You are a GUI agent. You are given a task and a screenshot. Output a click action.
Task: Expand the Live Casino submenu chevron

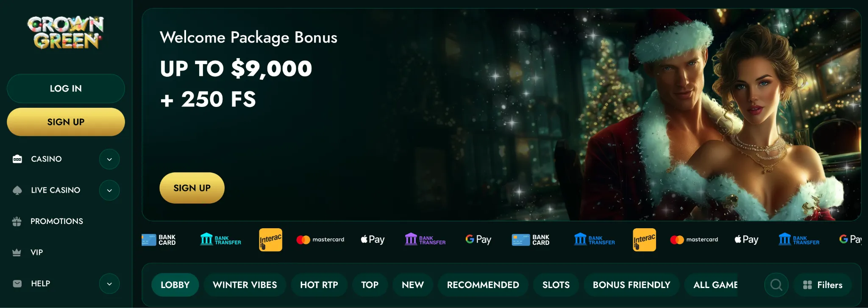(109, 190)
